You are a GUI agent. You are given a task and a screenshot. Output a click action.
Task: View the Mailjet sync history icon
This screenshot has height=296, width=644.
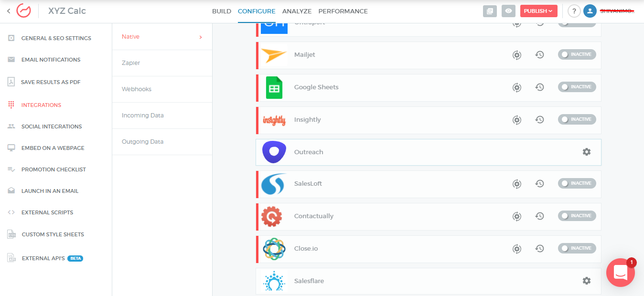tap(539, 55)
